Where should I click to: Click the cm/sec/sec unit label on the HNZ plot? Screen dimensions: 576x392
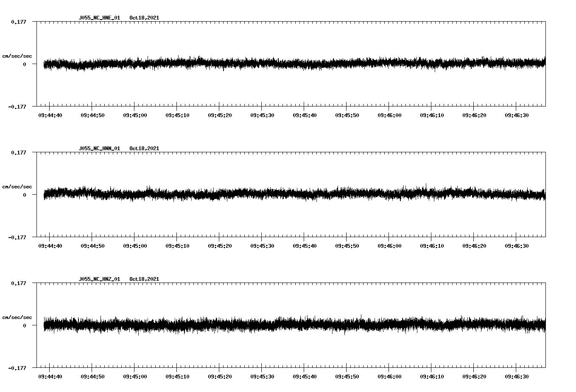[x=17, y=317]
